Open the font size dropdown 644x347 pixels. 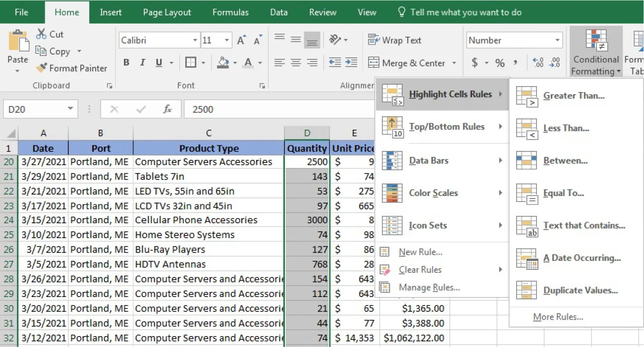coord(226,40)
